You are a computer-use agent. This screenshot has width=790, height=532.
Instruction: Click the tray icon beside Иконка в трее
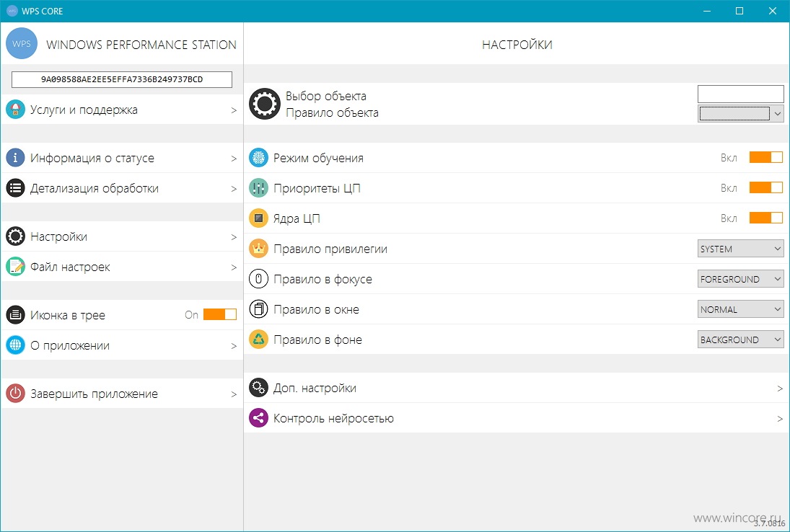[x=16, y=315]
